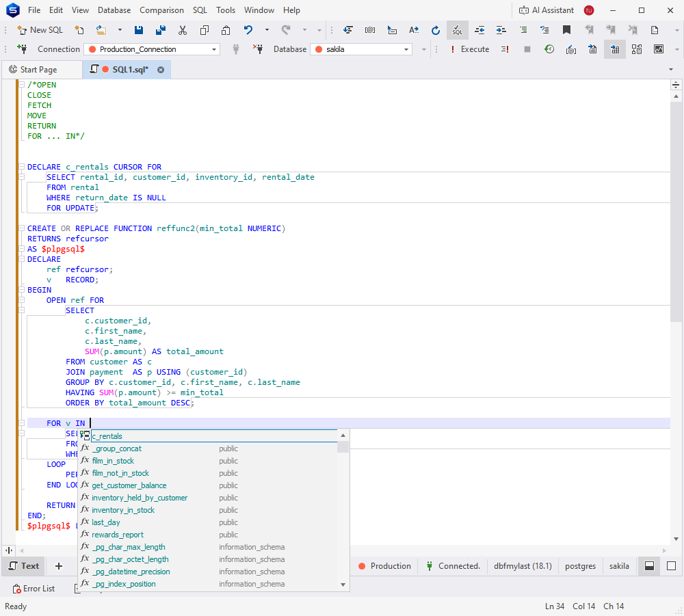Click the Undo arrow icon
The width and height of the screenshot is (684, 616).
click(248, 30)
